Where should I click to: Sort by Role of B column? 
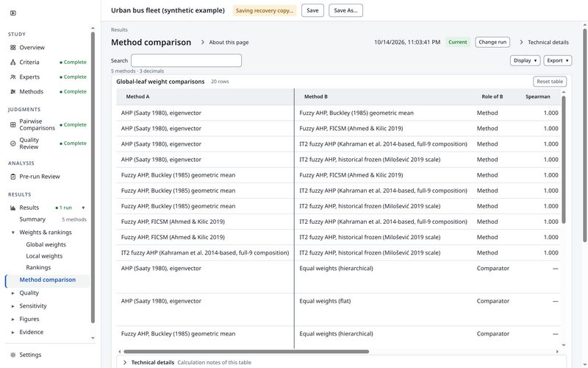click(x=492, y=97)
